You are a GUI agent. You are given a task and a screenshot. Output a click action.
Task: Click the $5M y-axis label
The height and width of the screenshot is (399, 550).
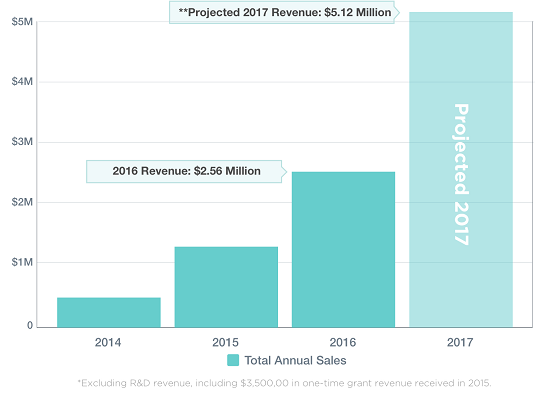click(22, 22)
